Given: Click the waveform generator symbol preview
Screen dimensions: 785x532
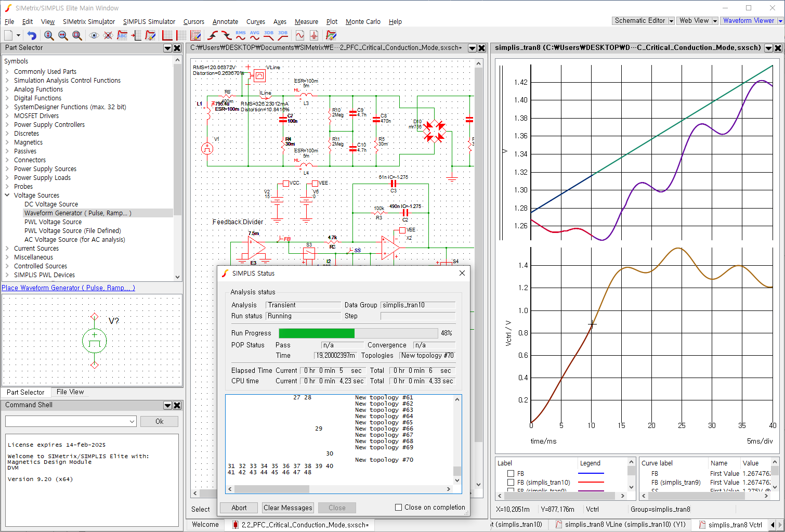Looking at the screenshot, I should (94, 341).
